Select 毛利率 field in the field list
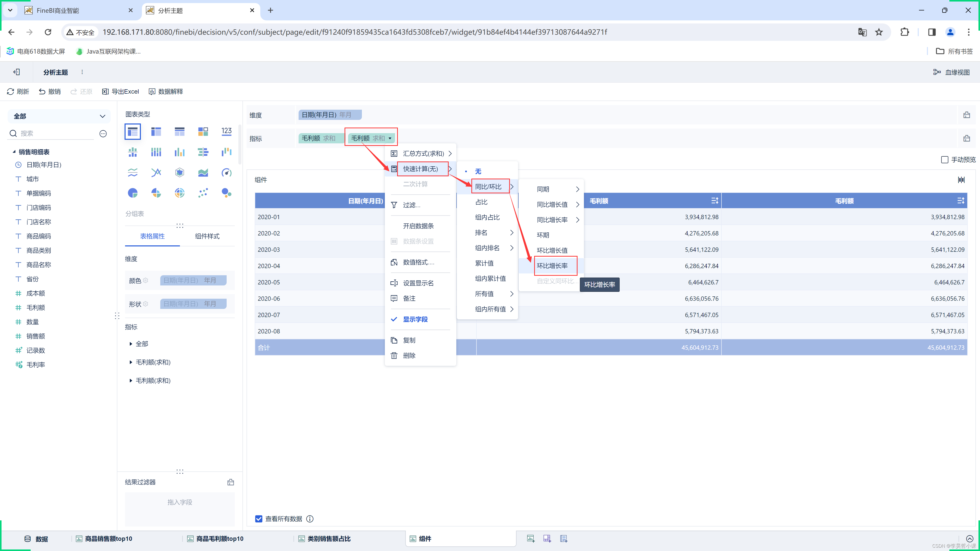The height and width of the screenshot is (551, 980). click(35, 365)
